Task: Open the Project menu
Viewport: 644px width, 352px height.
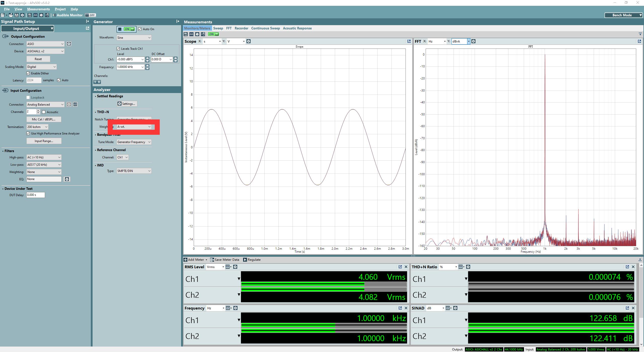Action: tap(60, 9)
